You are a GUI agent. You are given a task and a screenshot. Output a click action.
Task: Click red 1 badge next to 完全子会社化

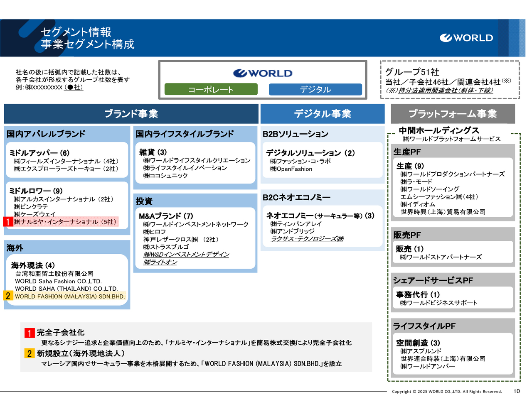click(29, 333)
